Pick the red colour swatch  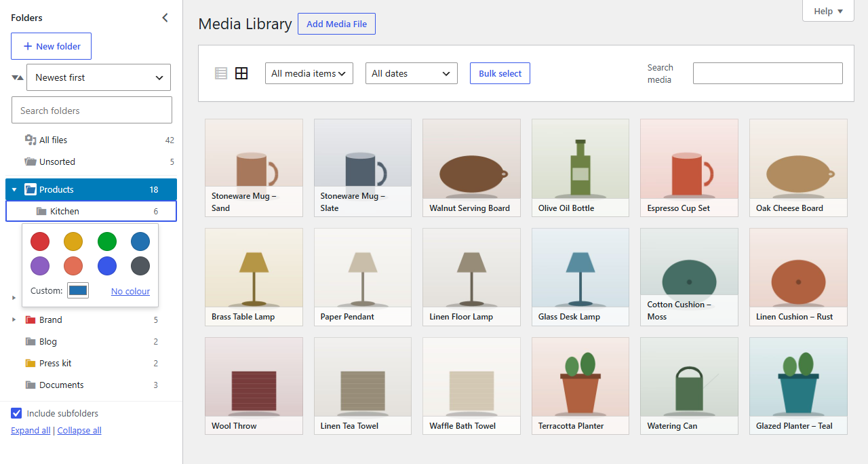[40, 241]
